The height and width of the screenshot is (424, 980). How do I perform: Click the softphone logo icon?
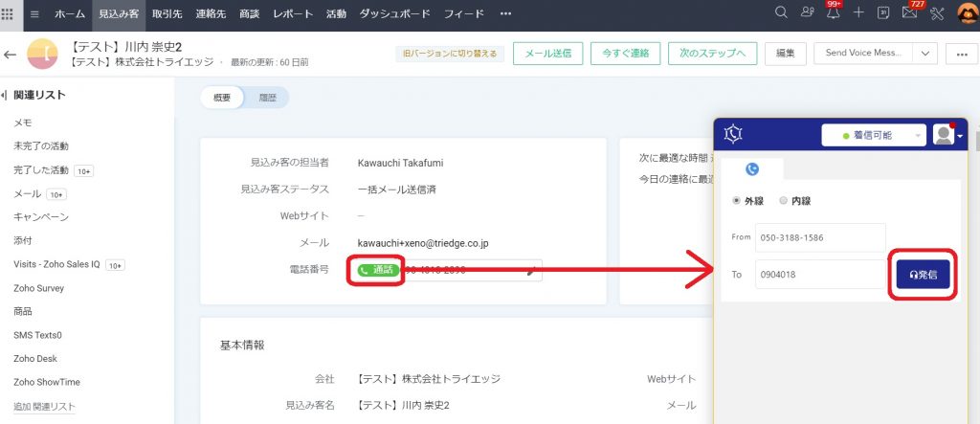tap(733, 134)
